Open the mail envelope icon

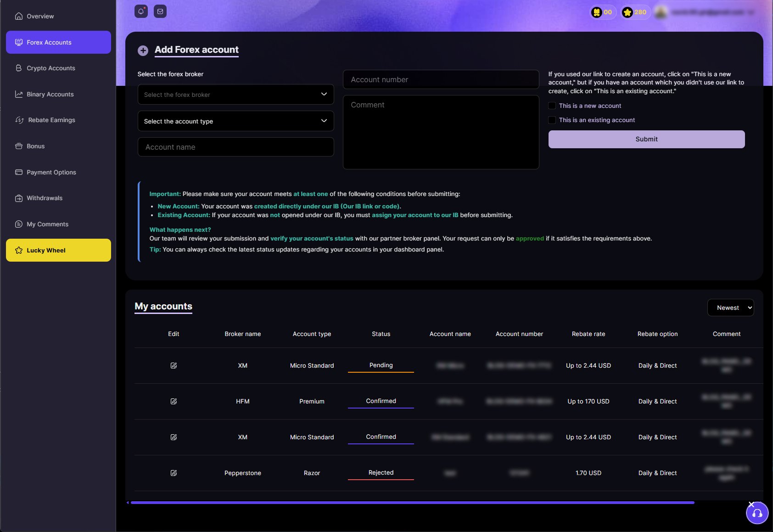click(160, 11)
